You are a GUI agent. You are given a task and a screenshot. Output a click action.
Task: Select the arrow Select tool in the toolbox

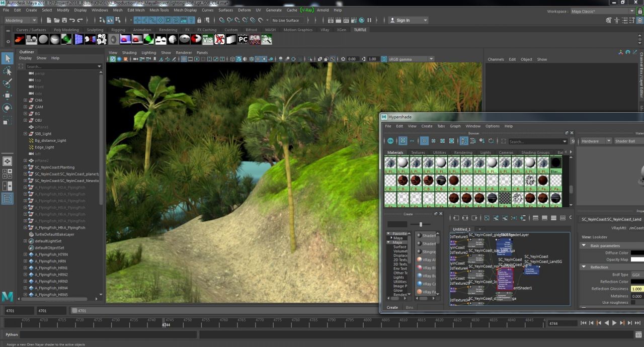(x=7, y=59)
